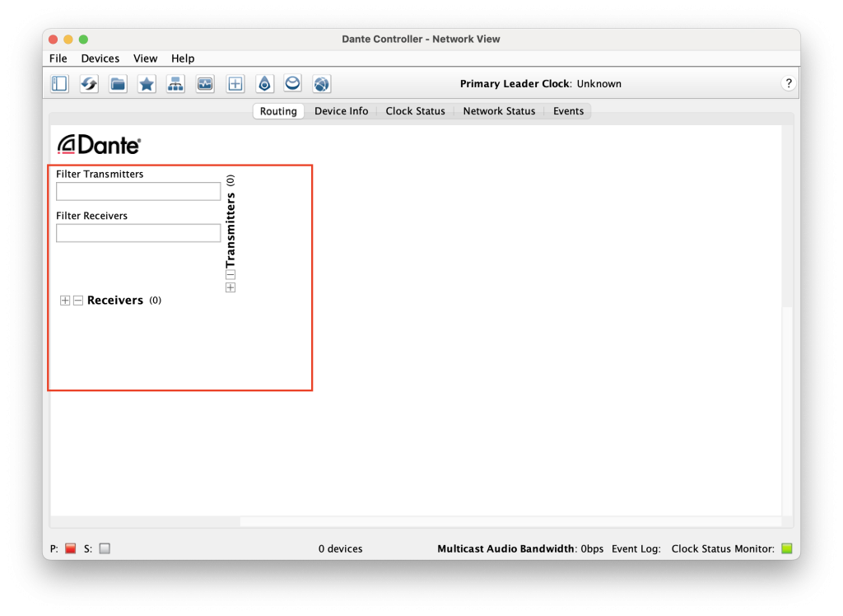Expand all Transmitters with the plus box
The image size is (843, 616).
pos(231,288)
